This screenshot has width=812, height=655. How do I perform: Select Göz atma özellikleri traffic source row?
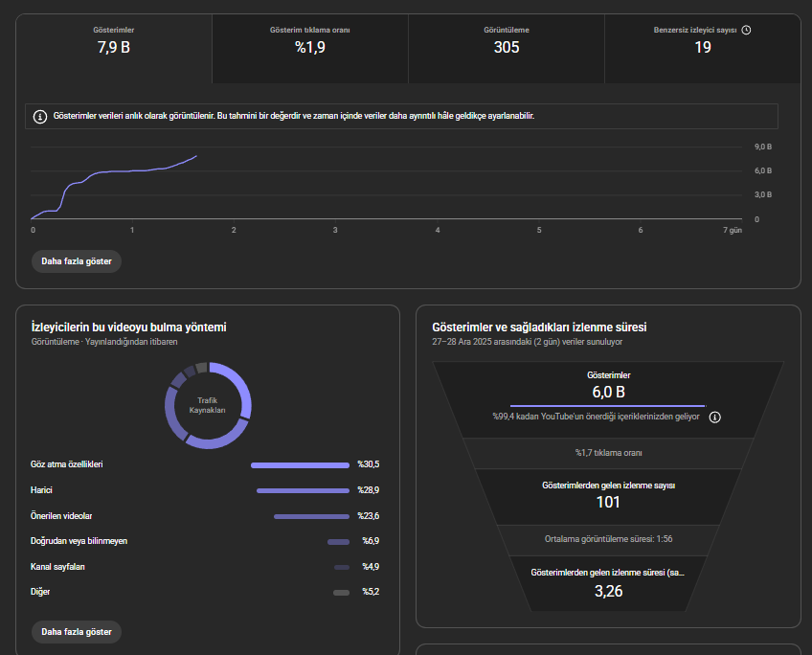coord(205,464)
